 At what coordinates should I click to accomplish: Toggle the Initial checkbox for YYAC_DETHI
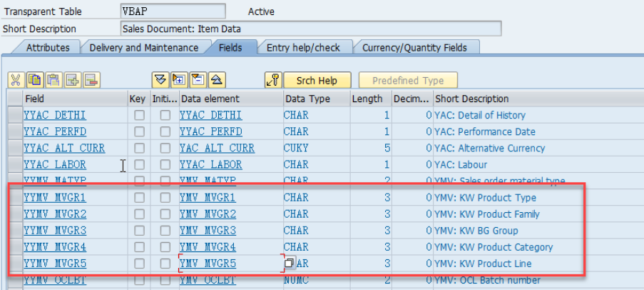tap(165, 115)
